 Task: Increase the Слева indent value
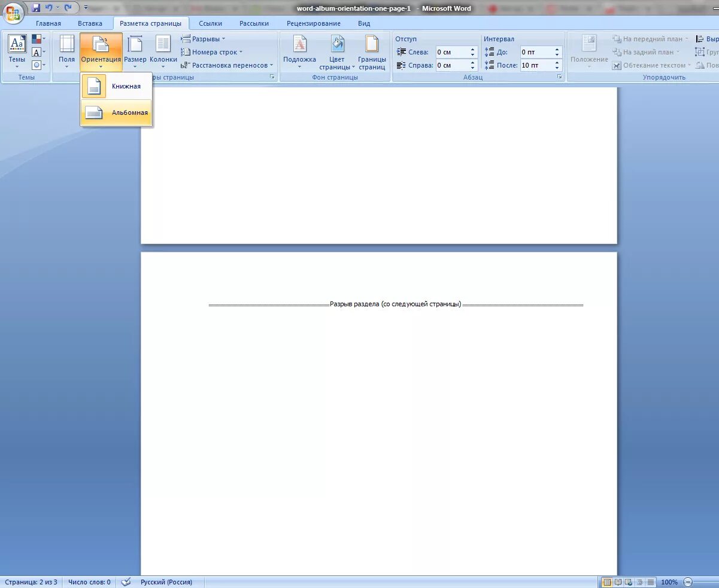(x=473, y=50)
